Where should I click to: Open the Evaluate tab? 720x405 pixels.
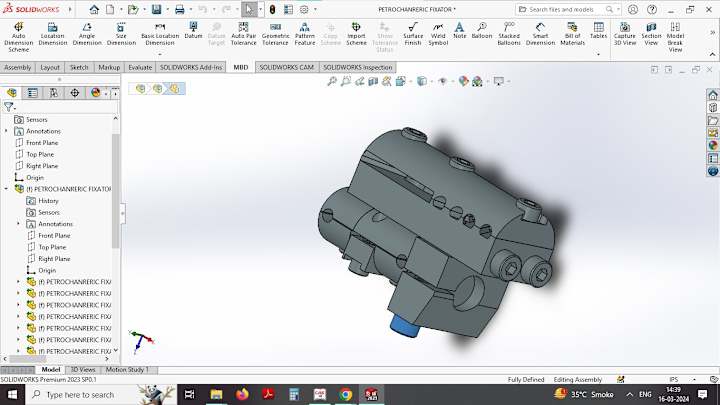(140, 68)
